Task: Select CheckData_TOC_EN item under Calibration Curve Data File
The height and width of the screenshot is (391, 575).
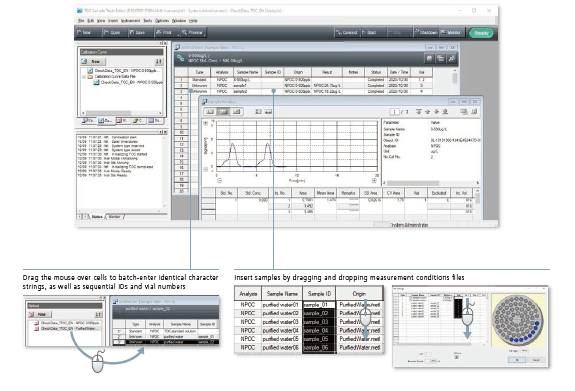Action: 128,83
